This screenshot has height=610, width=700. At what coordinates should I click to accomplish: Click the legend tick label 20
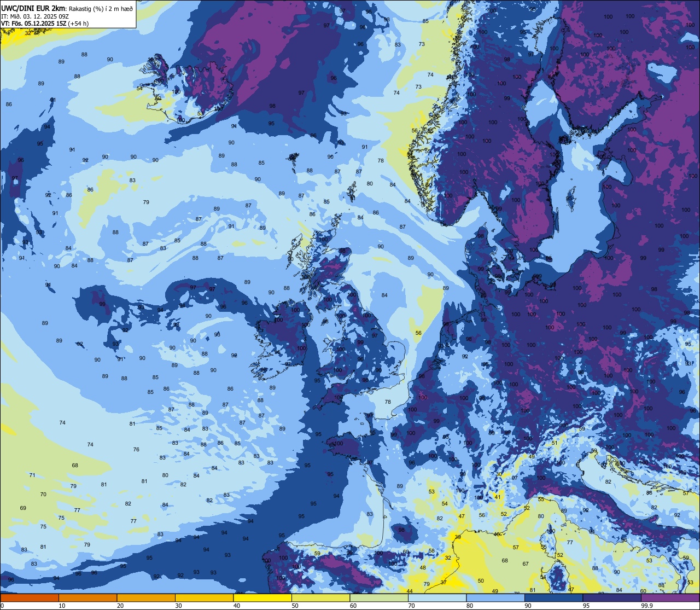[x=120, y=606]
